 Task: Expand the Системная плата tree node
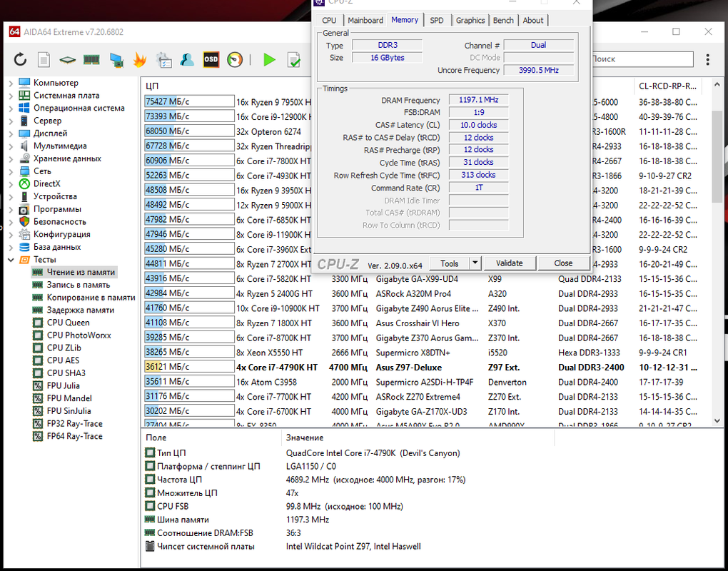point(11,96)
